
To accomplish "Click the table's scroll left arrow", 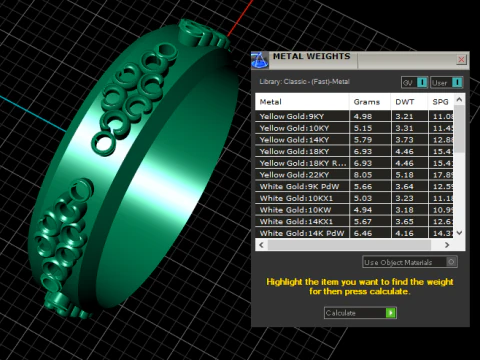I will click(261, 245).
